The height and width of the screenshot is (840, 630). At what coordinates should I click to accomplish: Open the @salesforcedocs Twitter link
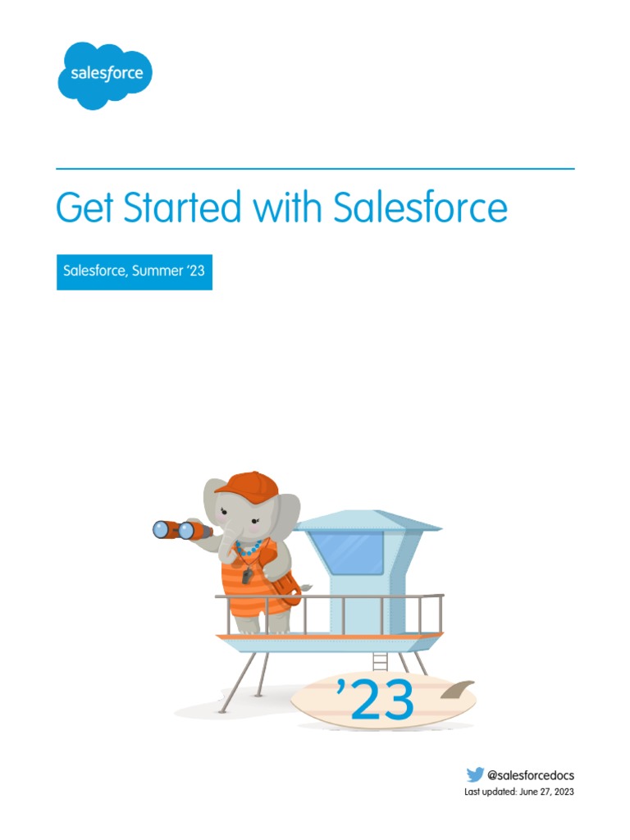(531, 775)
